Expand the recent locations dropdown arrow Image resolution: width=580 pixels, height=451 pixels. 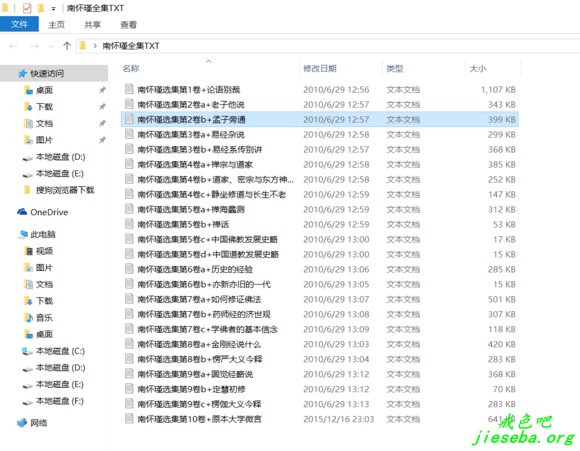pos(51,46)
